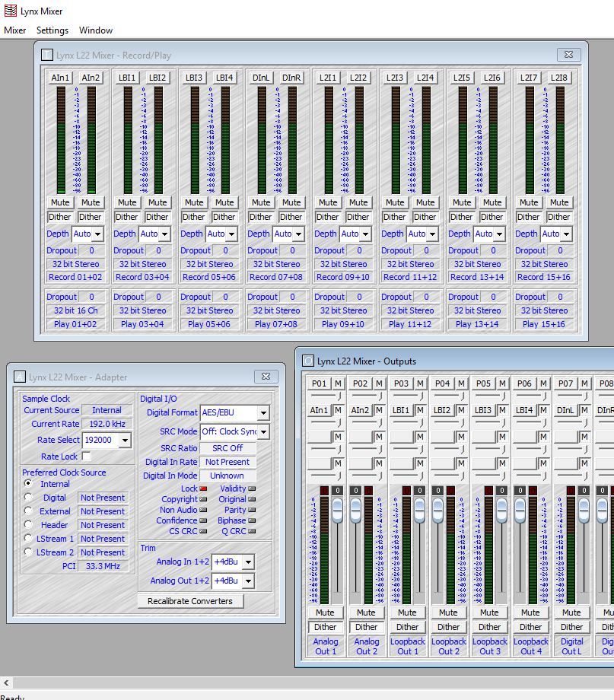The width and height of the screenshot is (614, 700).
Task: Toggle the M mute next to P04
Action: point(461,383)
